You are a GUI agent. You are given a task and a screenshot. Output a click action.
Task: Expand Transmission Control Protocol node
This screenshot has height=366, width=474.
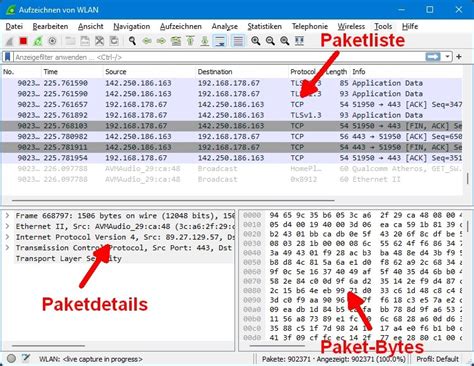[7, 248]
